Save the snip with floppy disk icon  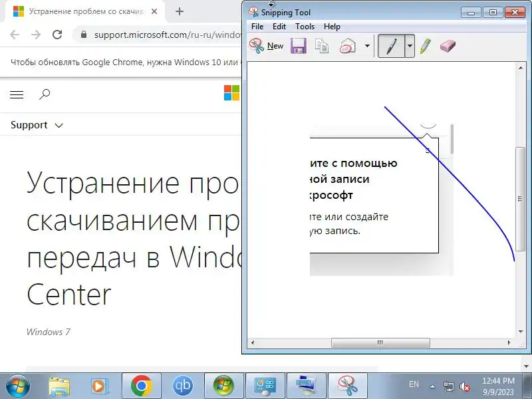(x=299, y=46)
